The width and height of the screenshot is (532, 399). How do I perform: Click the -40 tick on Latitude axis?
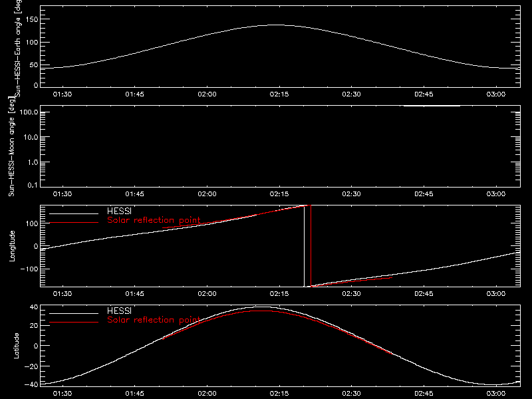pos(31,384)
